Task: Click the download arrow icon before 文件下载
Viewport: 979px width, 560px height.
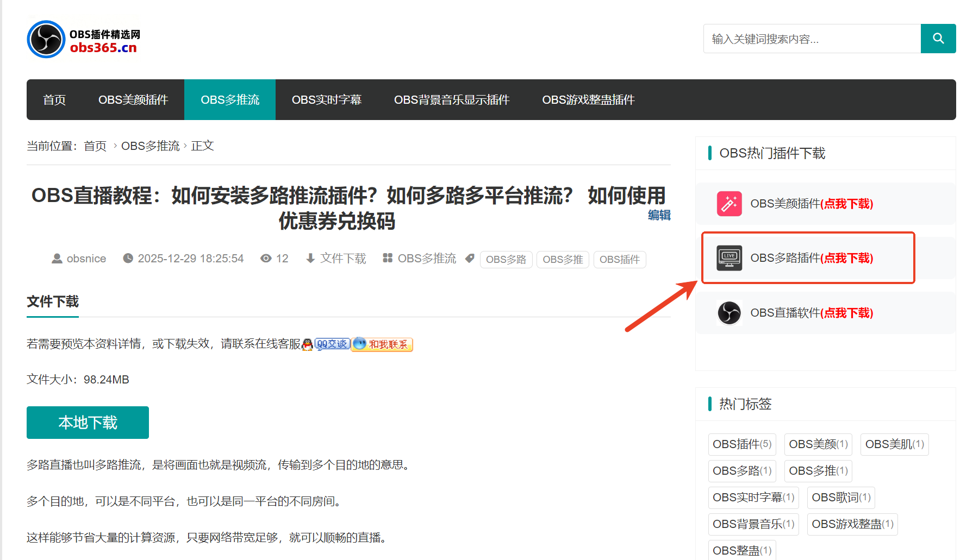Action: tap(310, 258)
